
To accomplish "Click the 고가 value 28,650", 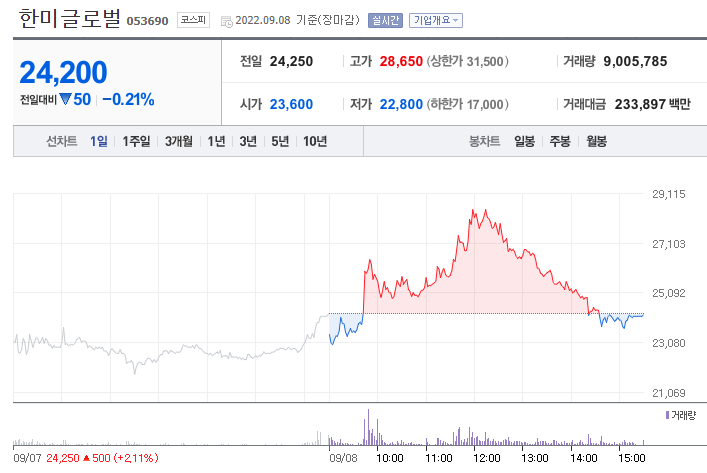I will click(401, 61).
